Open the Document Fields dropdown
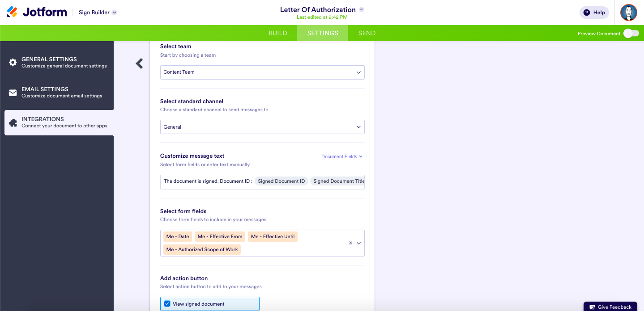The height and width of the screenshot is (311, 644). [341, 157]
